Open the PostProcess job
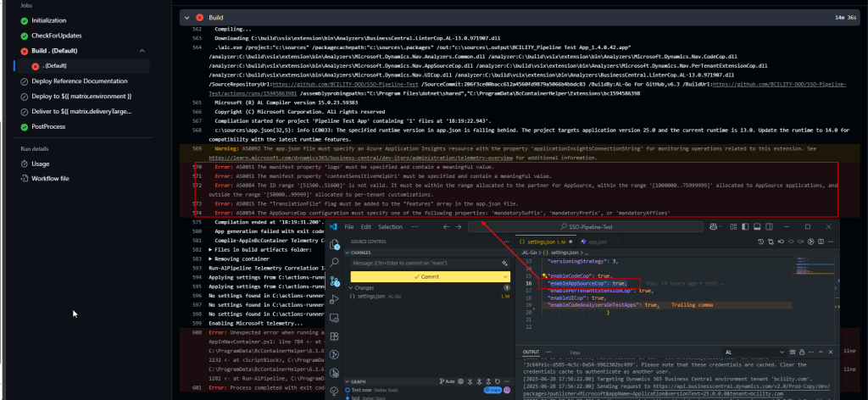 [x=48, y=126]
